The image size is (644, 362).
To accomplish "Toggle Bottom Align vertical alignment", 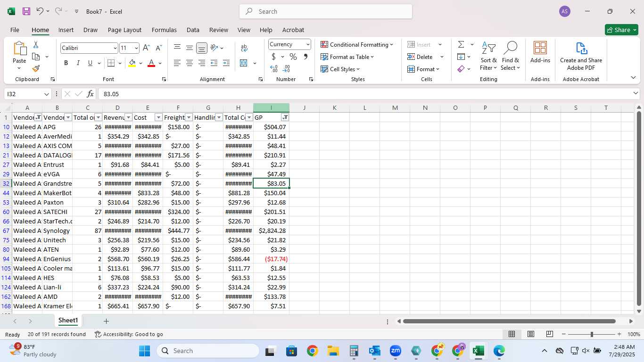I will coord(202,48).
